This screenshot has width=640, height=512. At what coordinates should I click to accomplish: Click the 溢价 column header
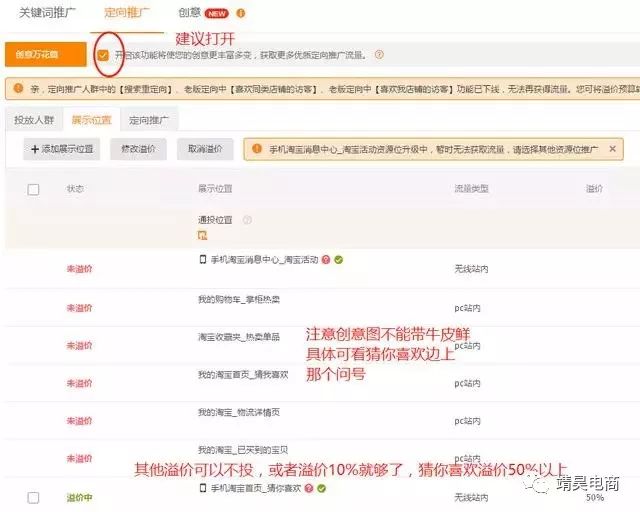594,189
